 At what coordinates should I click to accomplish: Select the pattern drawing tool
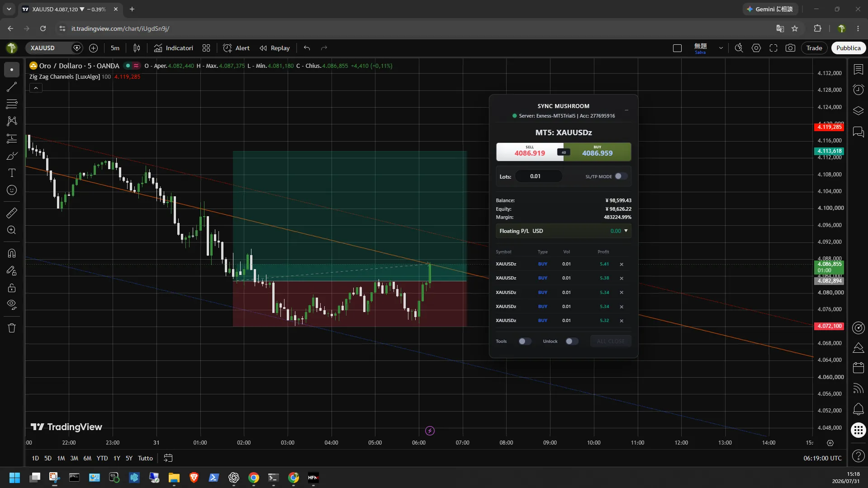12,121
